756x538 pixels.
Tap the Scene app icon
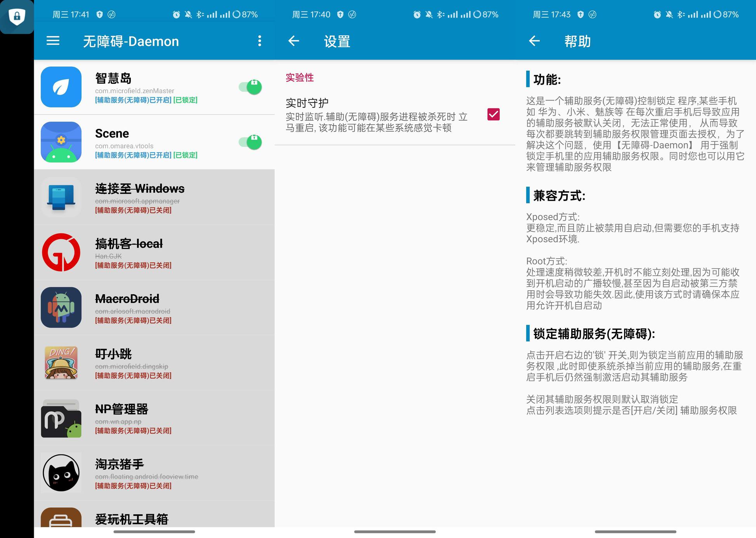[61, 142]
